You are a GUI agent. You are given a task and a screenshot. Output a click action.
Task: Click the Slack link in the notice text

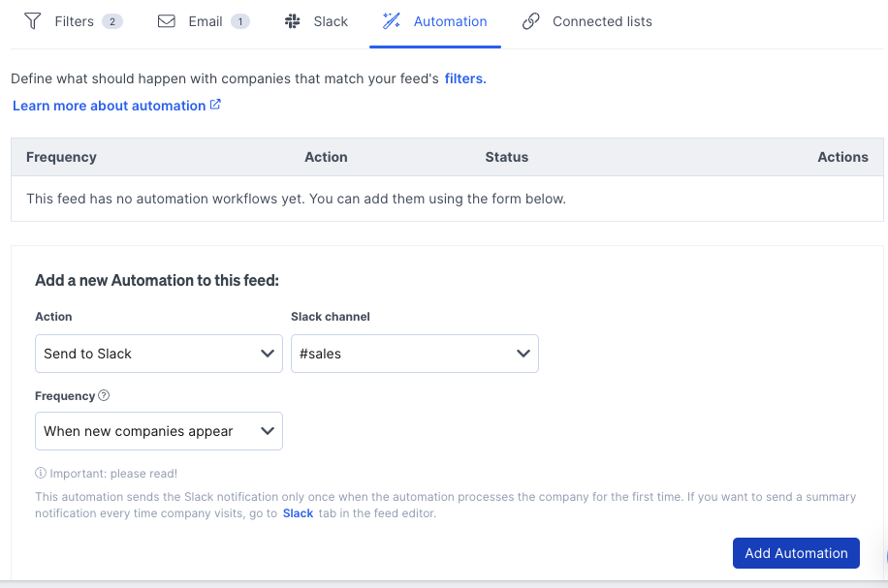coord(297,513)
